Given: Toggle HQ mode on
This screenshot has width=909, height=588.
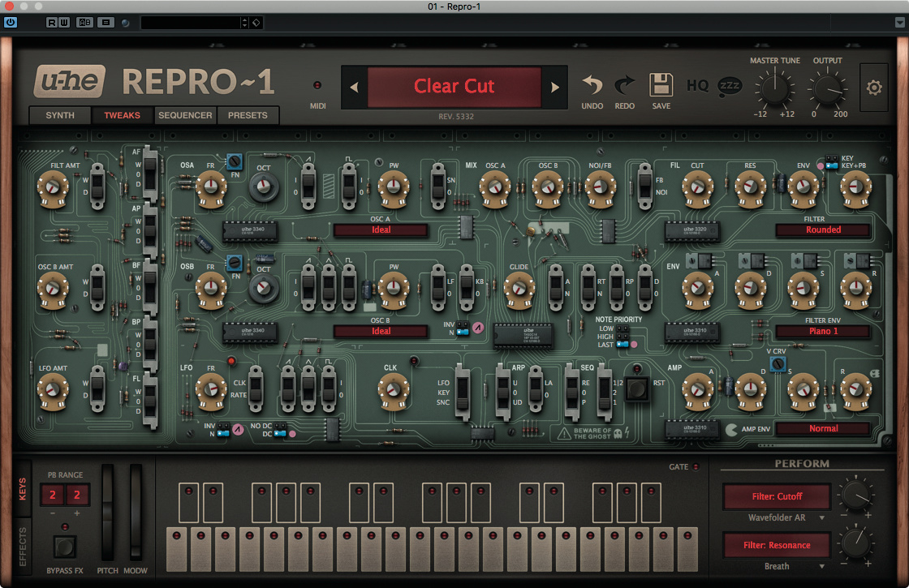Looking at the screenshot, I should [698, 85].
